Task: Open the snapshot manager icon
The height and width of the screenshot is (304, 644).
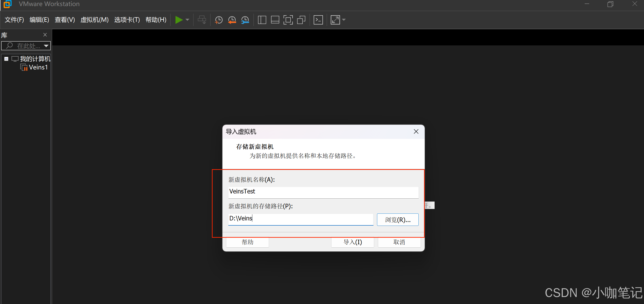Action: pyautogui.click(x=245, y=20)
